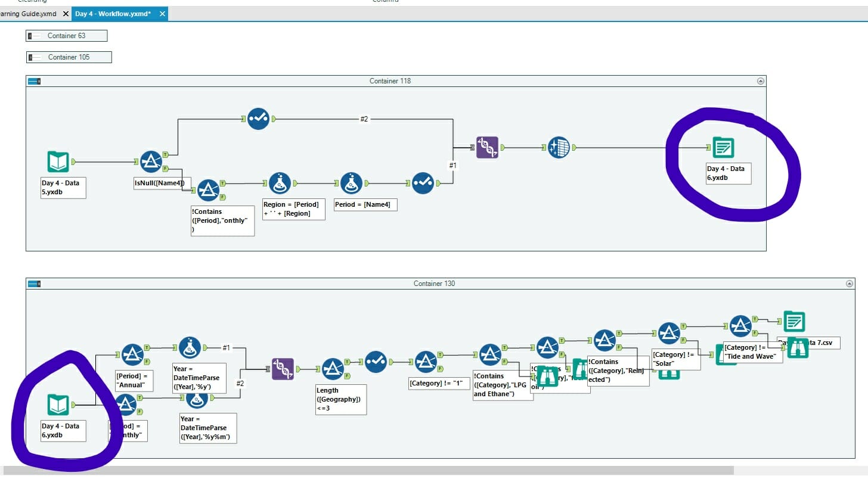868x479 pixels.
Task: Close the Day 4 - Workflow.yxmd tab
Action: (162, 14)
